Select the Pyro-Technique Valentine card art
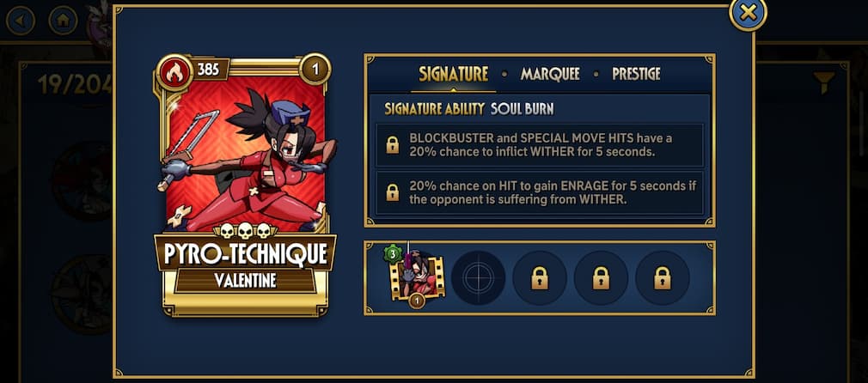 tap(245, 154)
